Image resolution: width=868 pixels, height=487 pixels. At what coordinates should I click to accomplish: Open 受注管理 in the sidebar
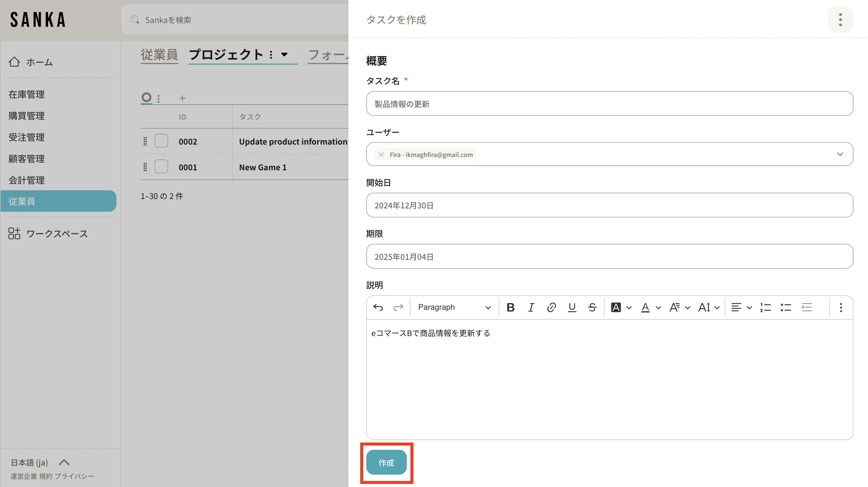[x=27, y=137]
